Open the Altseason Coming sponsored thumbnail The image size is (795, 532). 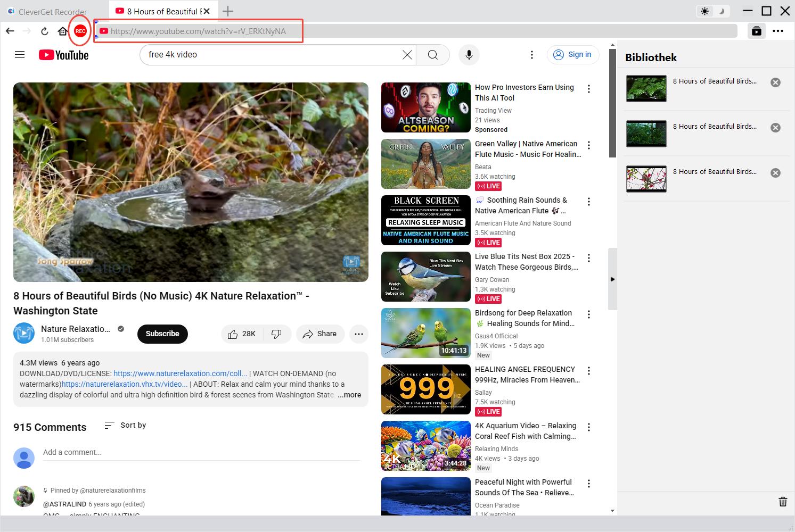[426, 107]
